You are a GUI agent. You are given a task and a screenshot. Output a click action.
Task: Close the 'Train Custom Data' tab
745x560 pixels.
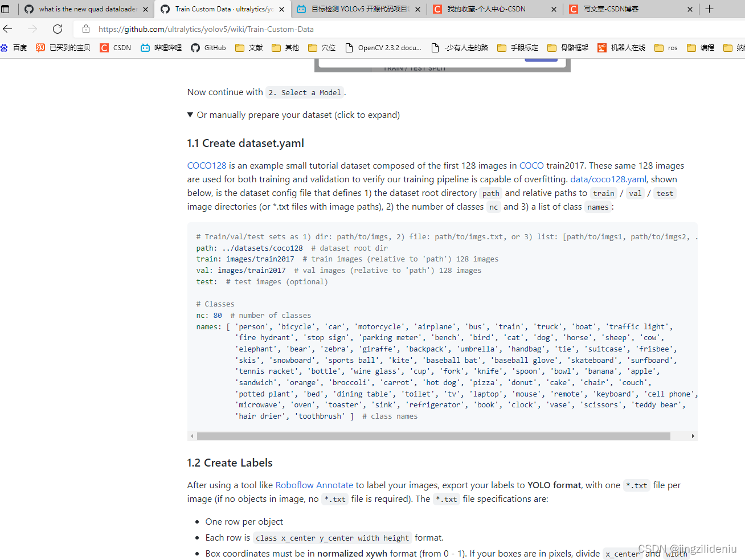click(281, 9)
